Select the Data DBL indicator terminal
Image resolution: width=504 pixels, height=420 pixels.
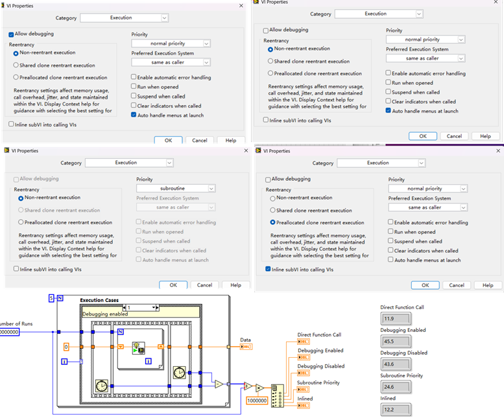tap(246, 347)
